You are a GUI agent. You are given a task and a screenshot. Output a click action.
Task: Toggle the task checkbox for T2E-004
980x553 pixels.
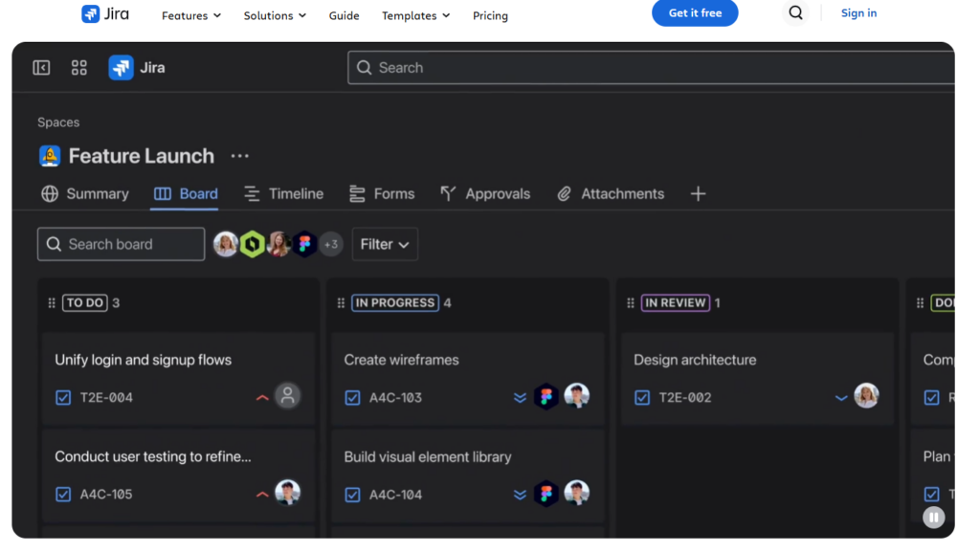tap(63, 397)
